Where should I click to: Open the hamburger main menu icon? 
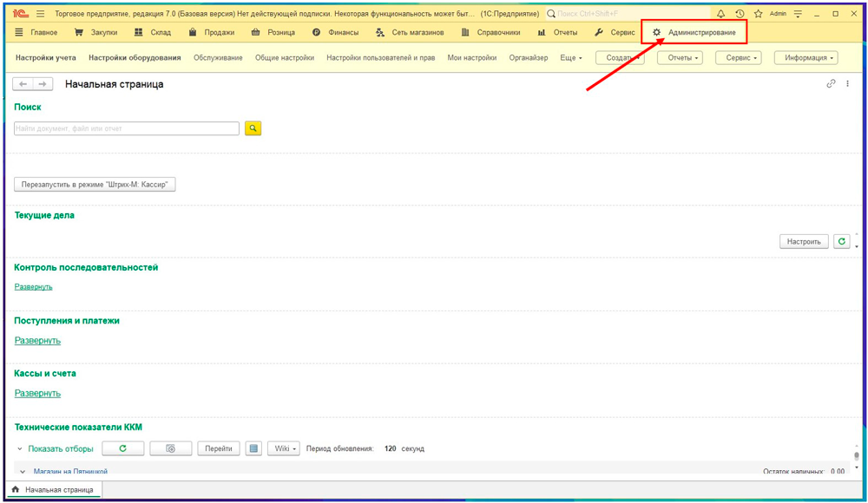(40, 14)
